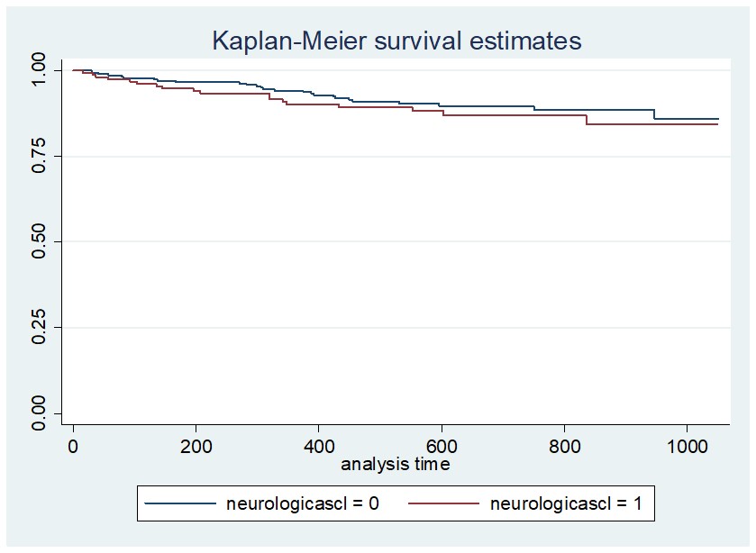Click the 200 x-axis tick label
The height and width of the screenshot is (553, 756).
click(x=196, y=446)
